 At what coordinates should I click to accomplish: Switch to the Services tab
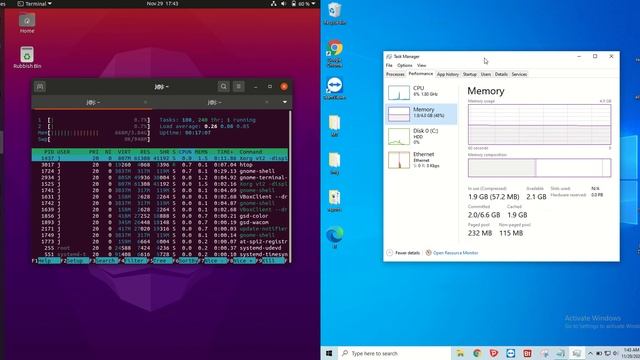point(519,74)
